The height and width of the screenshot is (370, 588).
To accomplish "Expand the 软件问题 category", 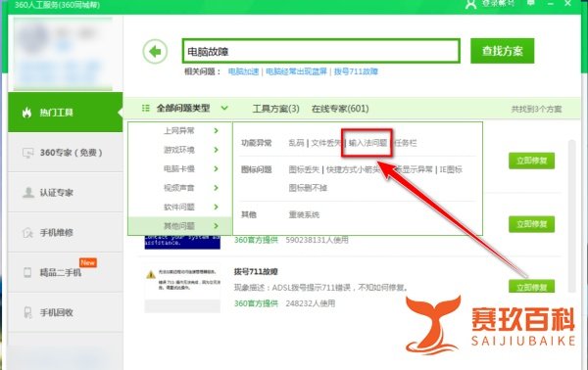I will pyautogui.click(x=180, y=208).
